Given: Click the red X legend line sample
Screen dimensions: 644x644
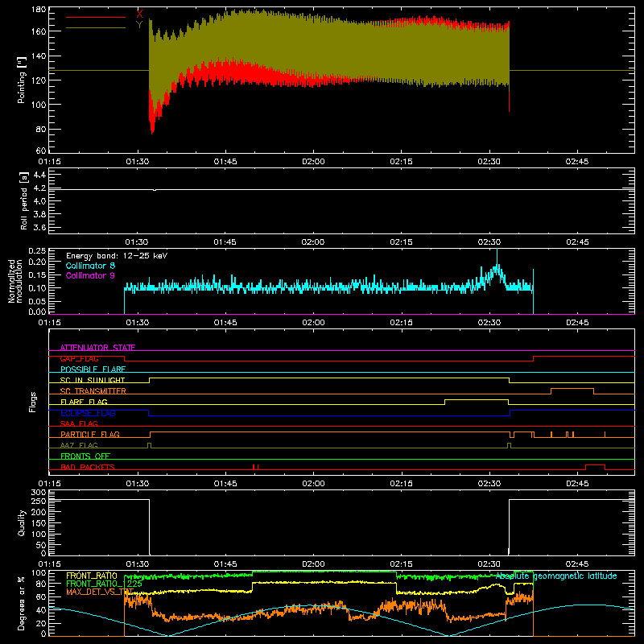Looking at the screenshot, I should [x=96, y=17].
